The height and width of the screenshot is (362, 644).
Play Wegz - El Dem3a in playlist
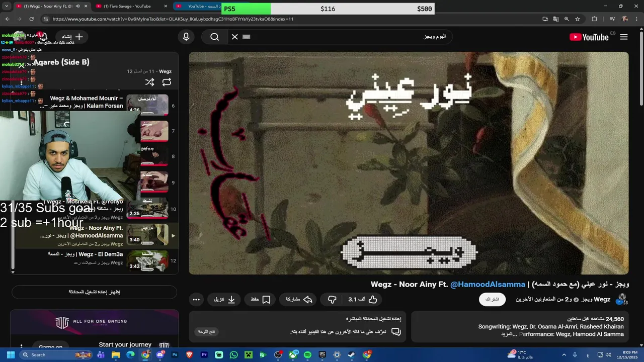click(x=96, y=261)
